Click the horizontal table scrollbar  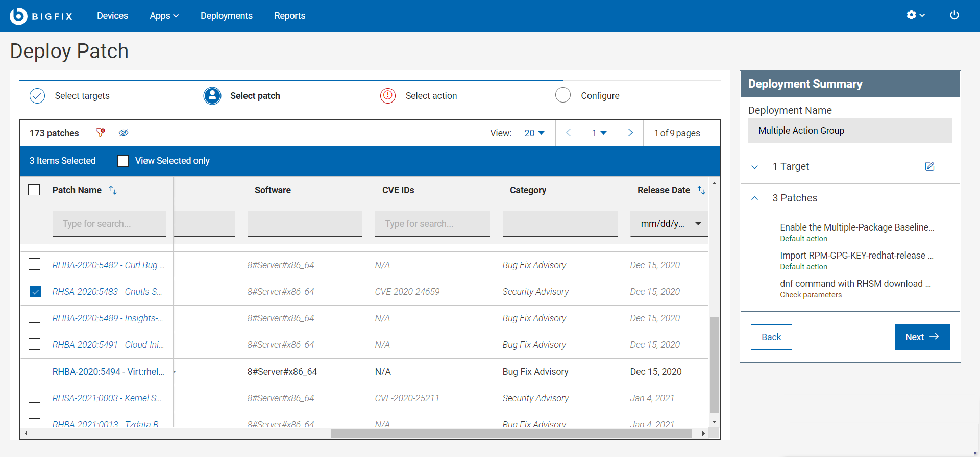point(510,434)
